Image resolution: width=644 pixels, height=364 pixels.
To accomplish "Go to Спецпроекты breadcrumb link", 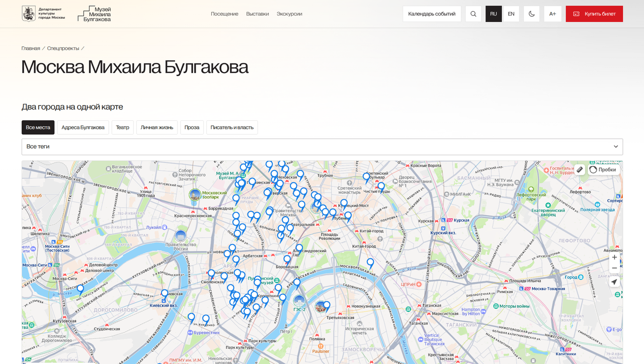I will (63, 48).
